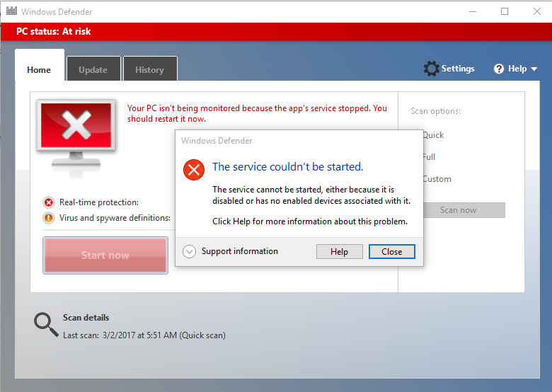Switch to the Update tab
The width and height of the screenshot is (552, 392).
[x=93, y=70]
